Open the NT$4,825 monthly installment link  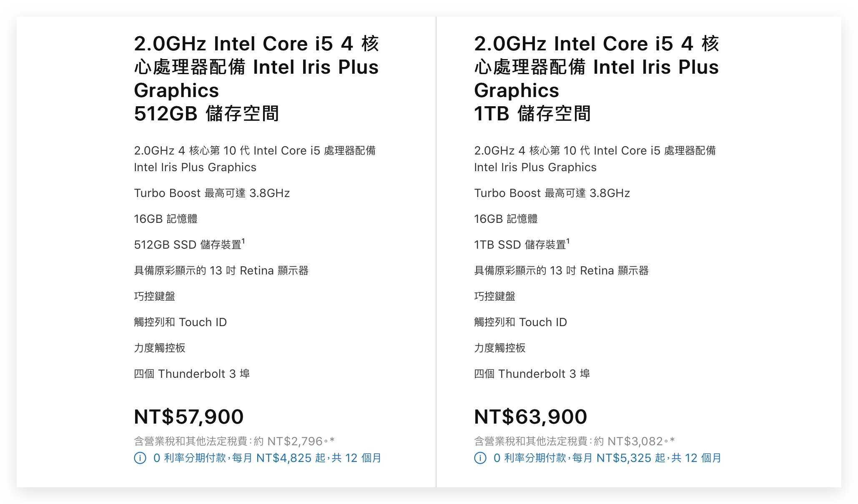tap(267, 458)
